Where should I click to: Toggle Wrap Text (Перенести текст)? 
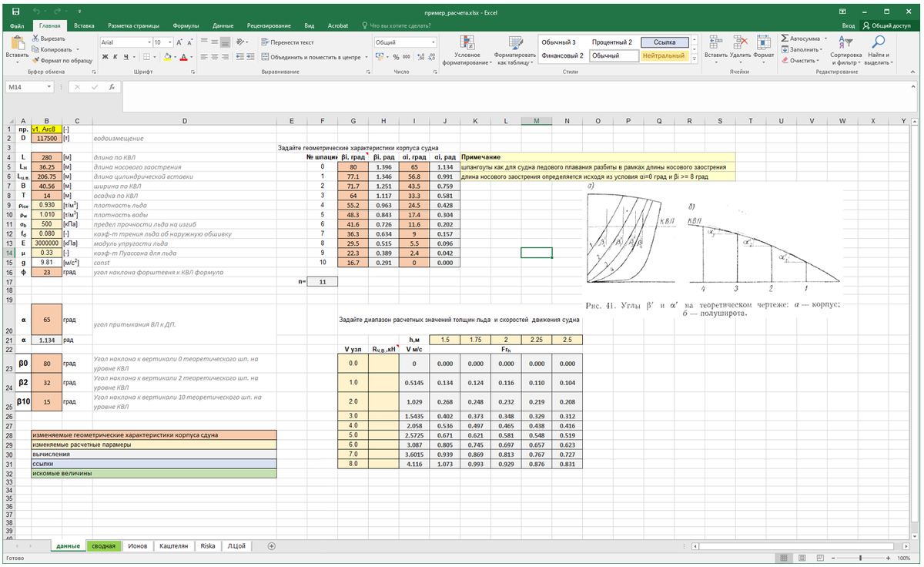287,42
